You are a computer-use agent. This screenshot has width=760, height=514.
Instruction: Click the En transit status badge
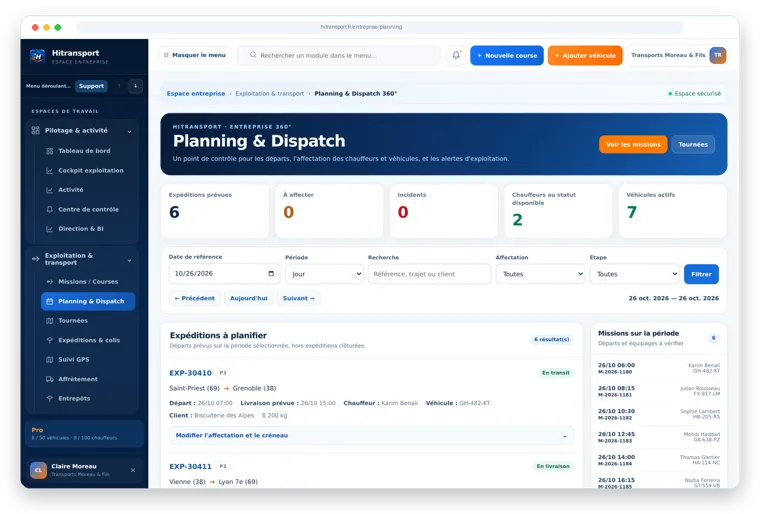pyautogui.click(x=555, y=373)
